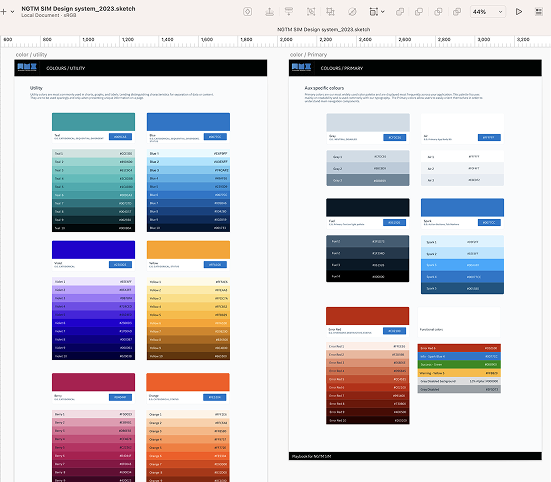Click the Send Backward toolbar icon

[289, 12]
